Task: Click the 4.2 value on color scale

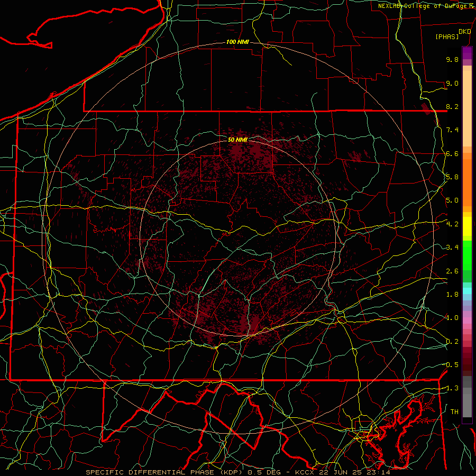Action: [x=452, y=224]
